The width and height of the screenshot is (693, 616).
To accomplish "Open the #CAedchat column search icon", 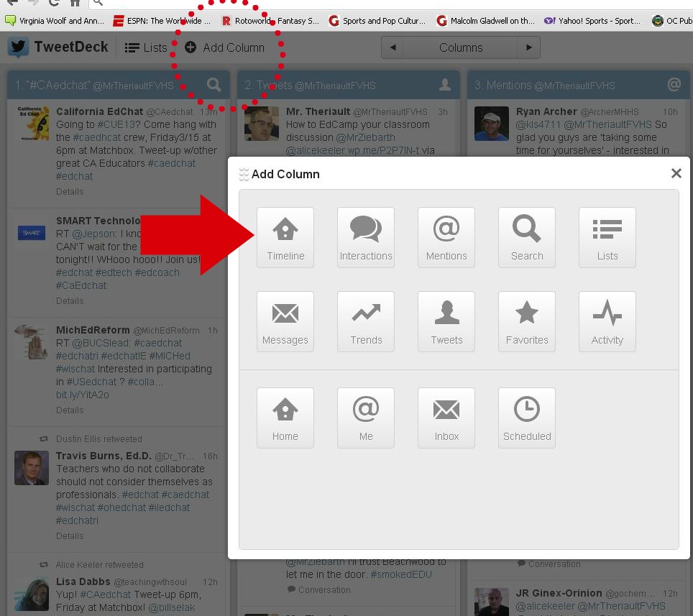I will [x=214, y=85].
